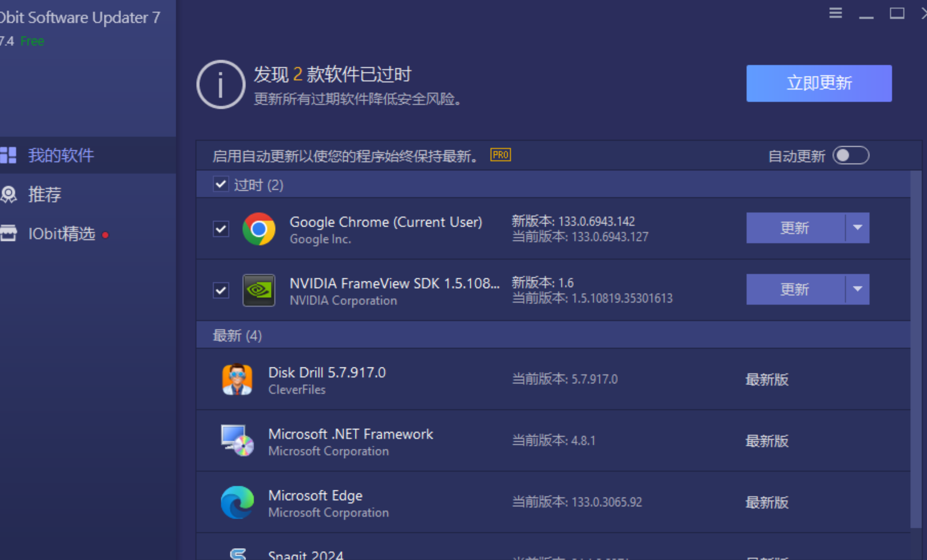
Task: Click the CleverFiles publisher text
Action: coord(297,390)
